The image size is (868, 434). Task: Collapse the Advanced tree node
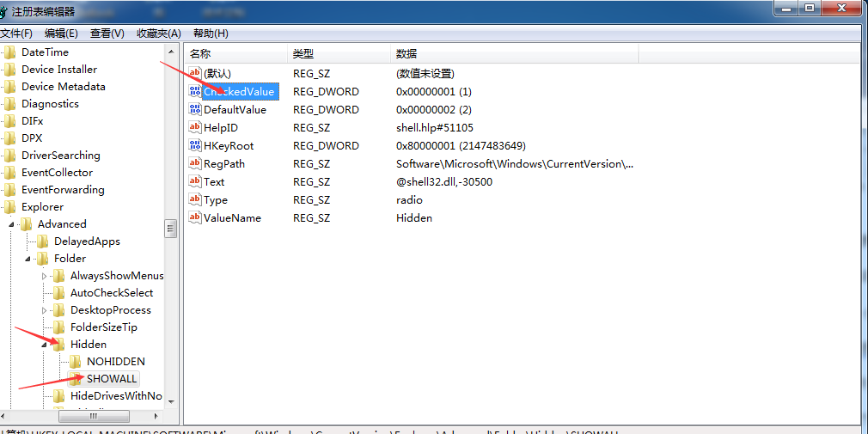click(x=12, y=224)
